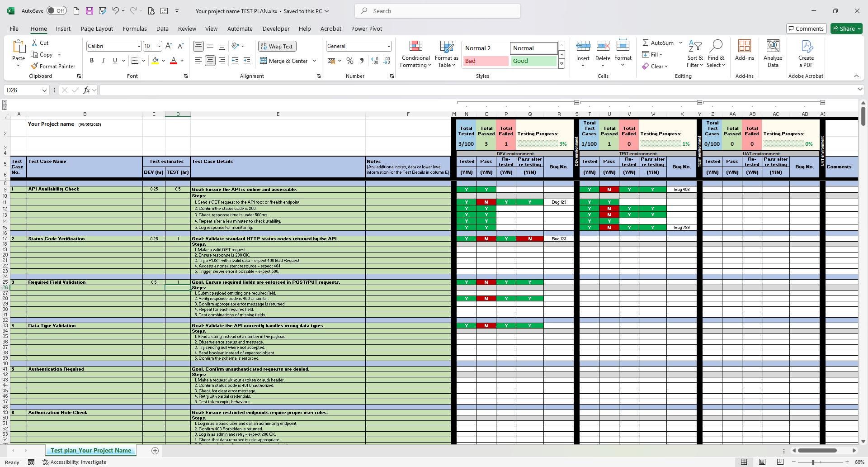
Task: Apply the Good cell style
Action: coord(533,61)
